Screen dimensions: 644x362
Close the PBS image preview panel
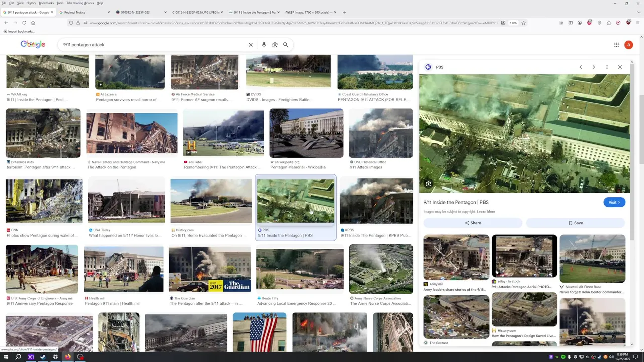coord(620,67)
